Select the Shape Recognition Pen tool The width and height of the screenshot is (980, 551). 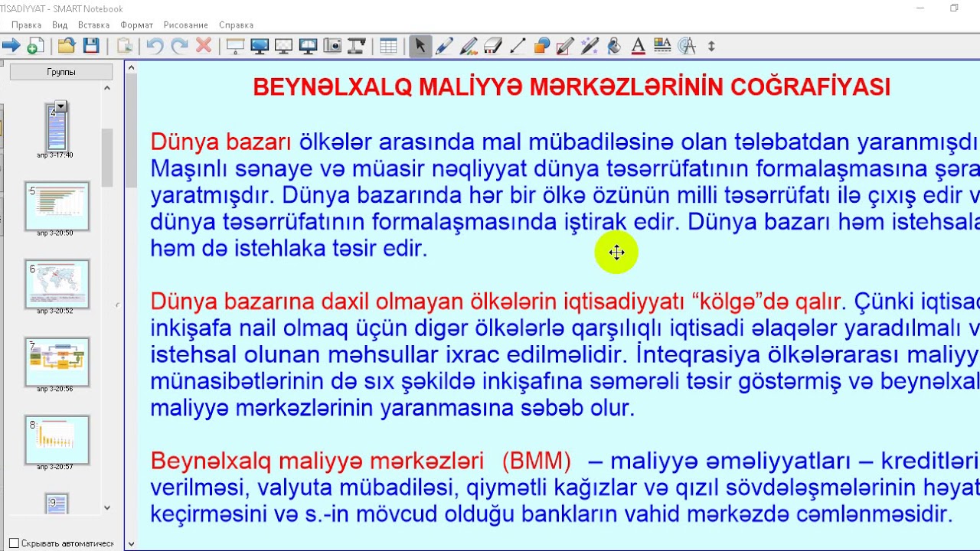pyautogui.click(x=566, y=46)
